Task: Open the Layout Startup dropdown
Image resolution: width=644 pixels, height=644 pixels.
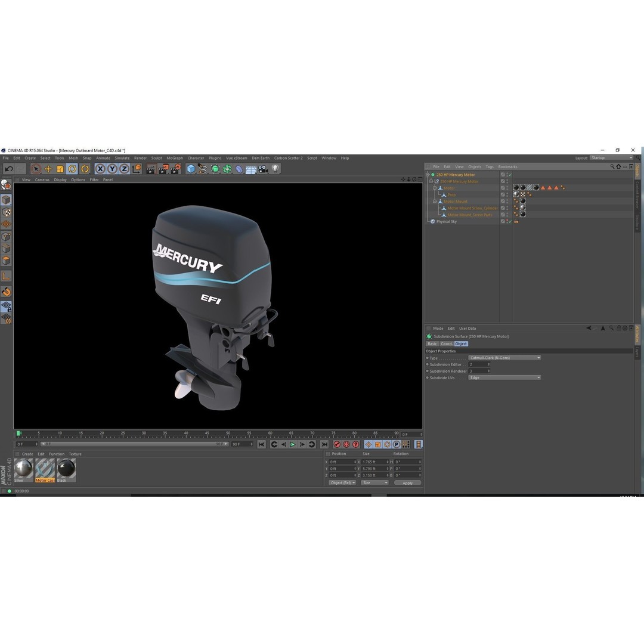Action: point(612,157)
